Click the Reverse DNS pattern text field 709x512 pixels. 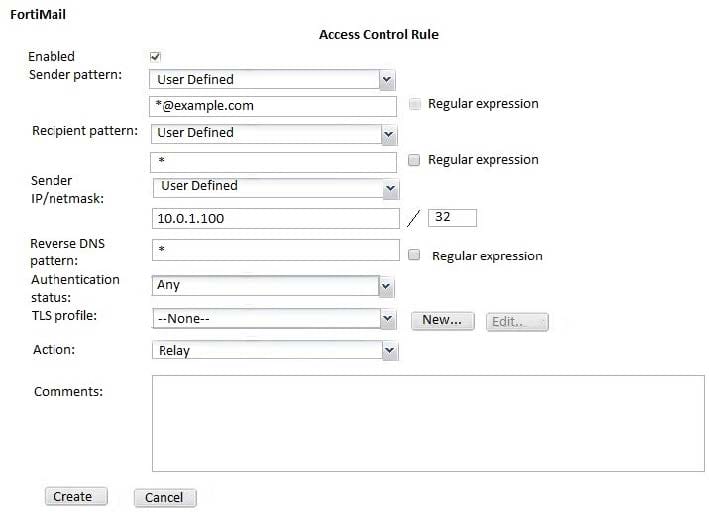click(275, 250)
